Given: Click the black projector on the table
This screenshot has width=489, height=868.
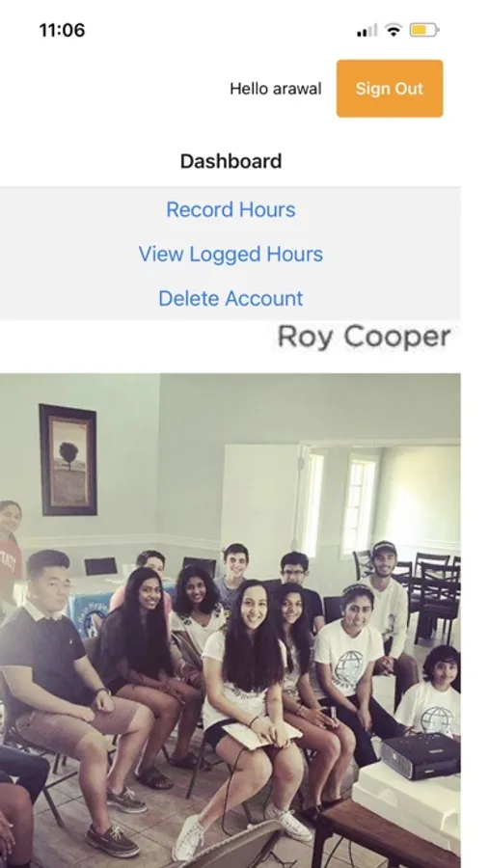Looking at the screenshot, I should tap(421, 755).
